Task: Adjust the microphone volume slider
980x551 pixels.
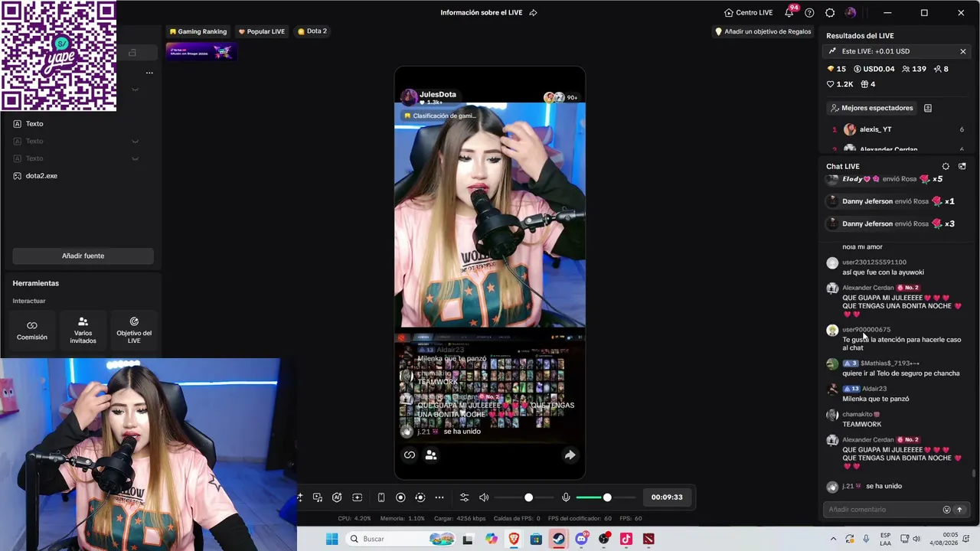Action: (606, 497)
